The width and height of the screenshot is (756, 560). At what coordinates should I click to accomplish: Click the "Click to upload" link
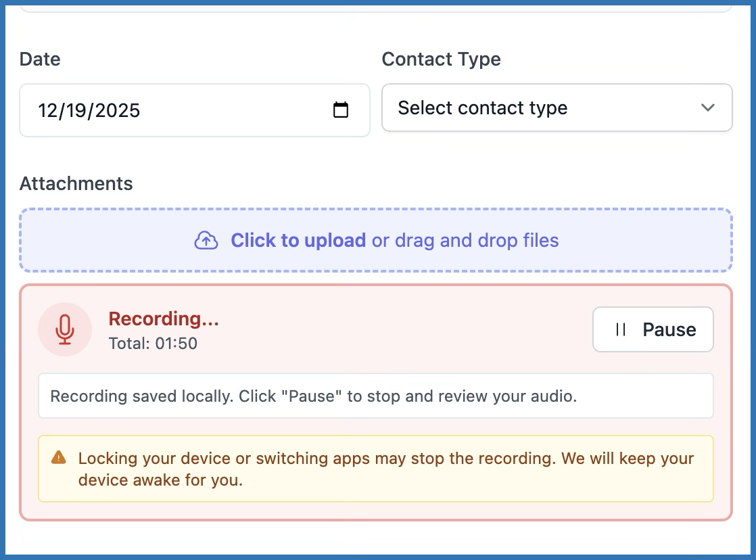[298, 241]
